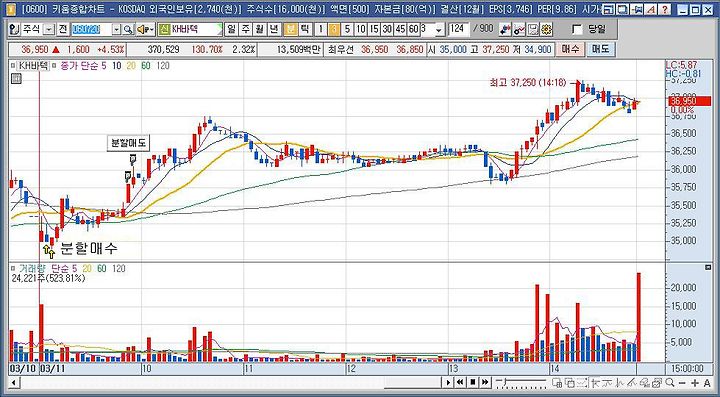Click the left arrow of the horizontal scrollbar

pyautogui.click(x=13, y=382)
